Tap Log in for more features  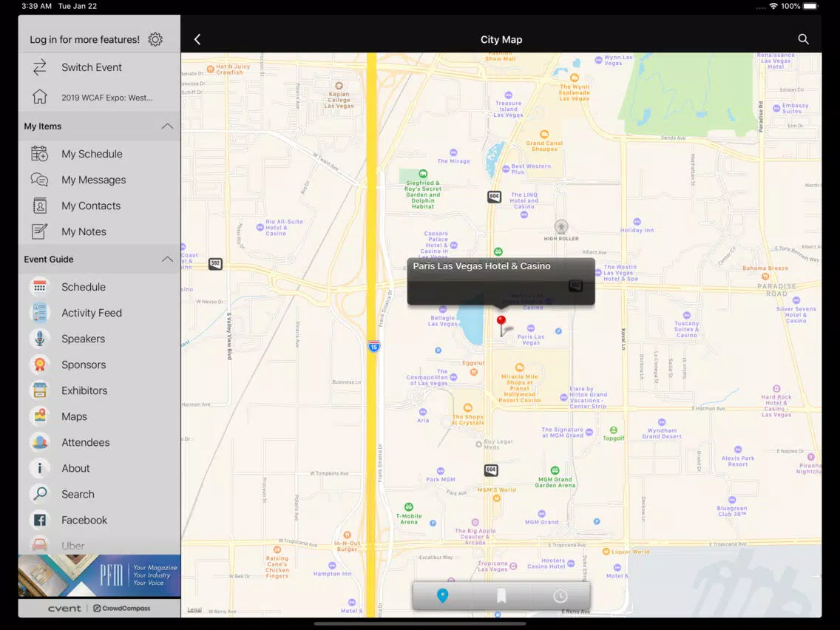click(84, 40)
